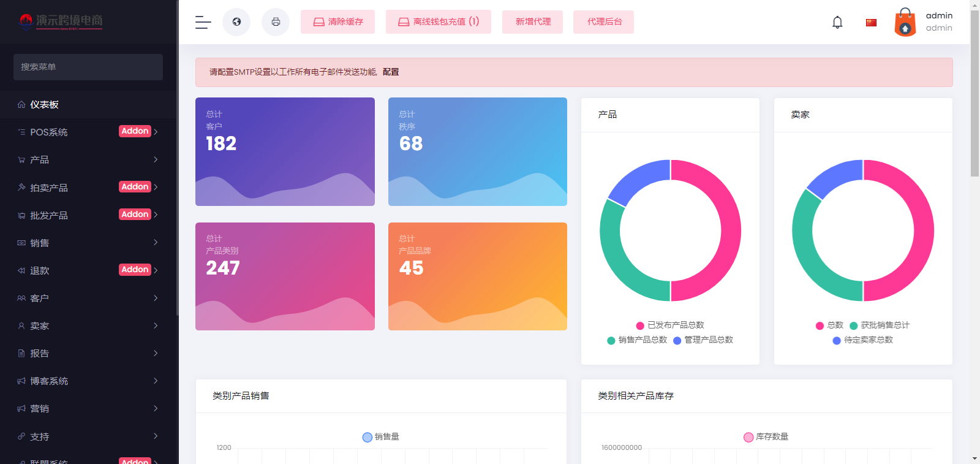The height and width of the screenshot is (464, 980).
Task: Click the China flag language icon
Action: (871, 23)
